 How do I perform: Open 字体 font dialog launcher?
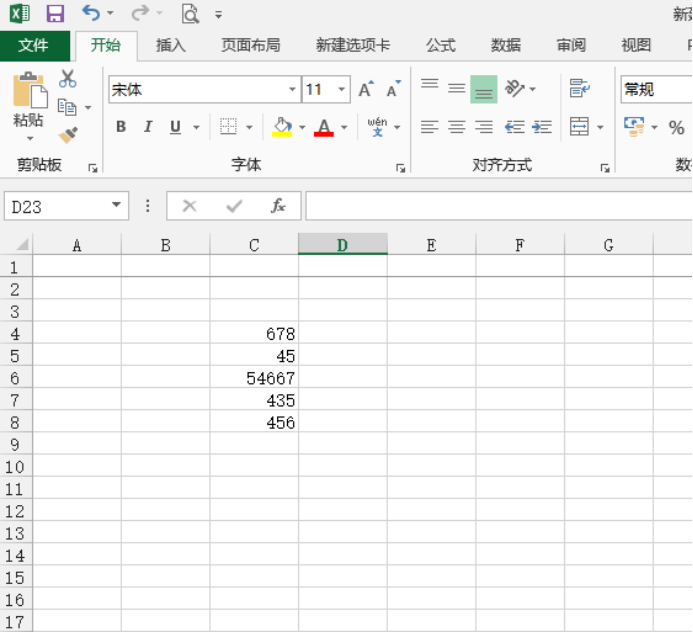click(x=401, y=168)
